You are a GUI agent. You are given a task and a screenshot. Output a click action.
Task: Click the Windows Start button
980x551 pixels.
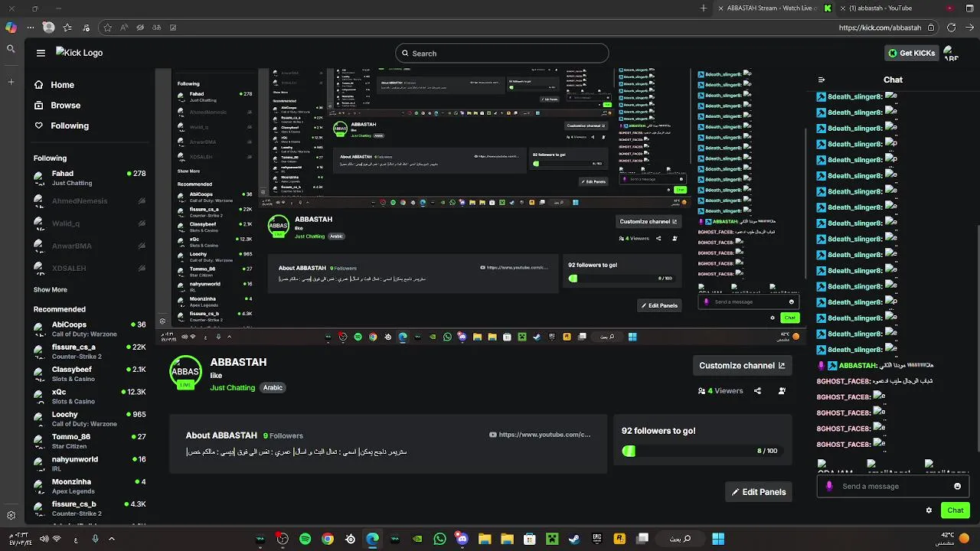(718, 539)
